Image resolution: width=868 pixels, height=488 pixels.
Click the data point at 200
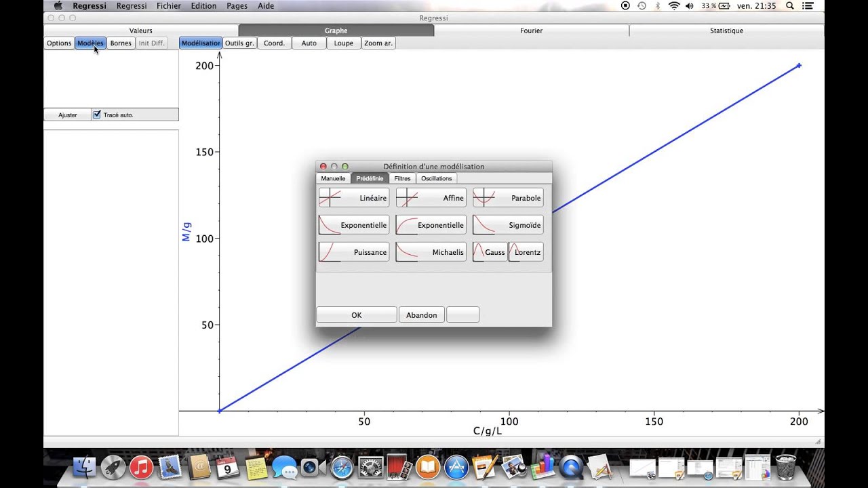tap(800, 65)
